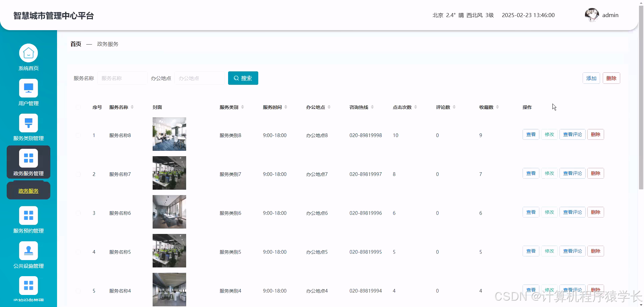Sort by the 服务时间 column arrows

tap(286, 107)
